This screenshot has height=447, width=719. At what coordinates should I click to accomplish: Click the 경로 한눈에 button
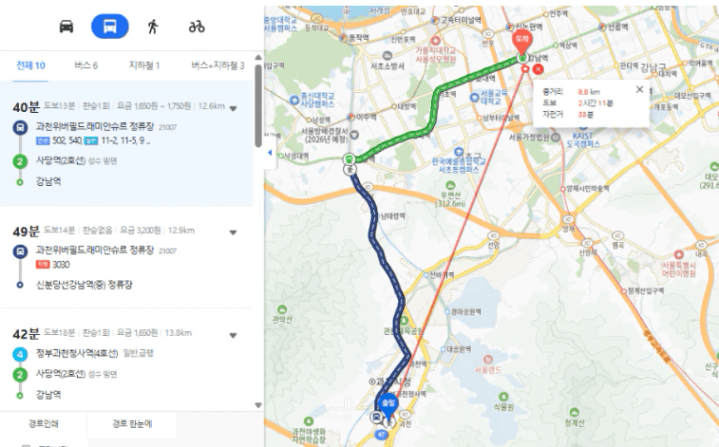coord(132,424)
